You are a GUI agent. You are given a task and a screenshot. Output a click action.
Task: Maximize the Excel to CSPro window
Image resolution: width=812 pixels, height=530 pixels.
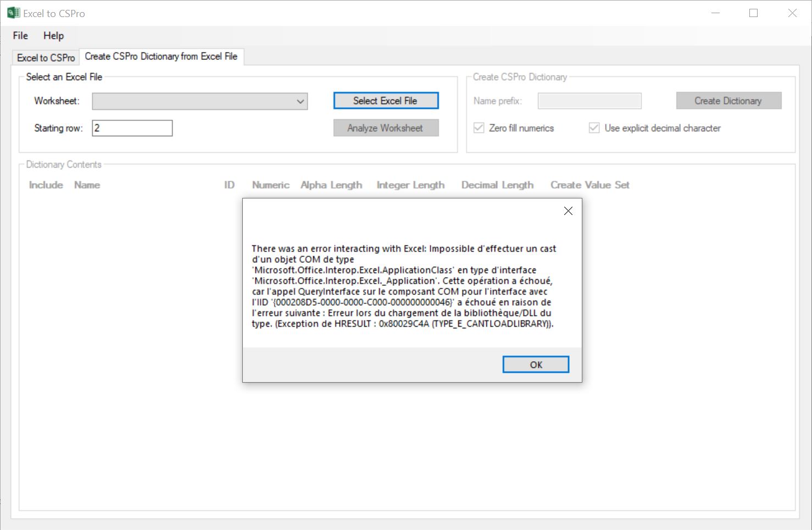754,13
